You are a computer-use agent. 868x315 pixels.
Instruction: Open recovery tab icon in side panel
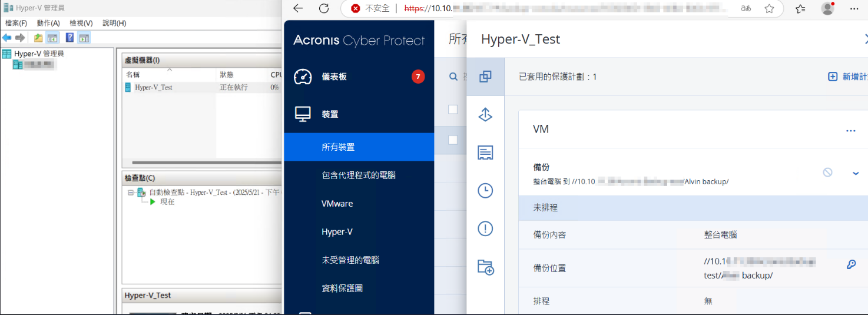pyautogui.click(x=485, y=114)
